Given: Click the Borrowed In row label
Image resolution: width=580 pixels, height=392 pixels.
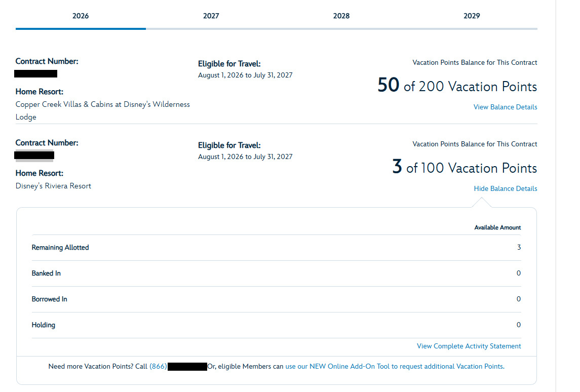Looking at the screenshot, I should [49, 299].
